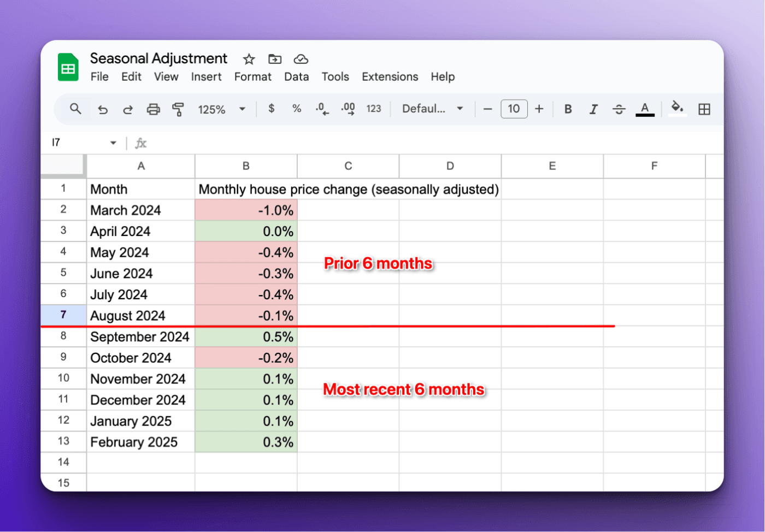The height and width of the screenshot is (532, 765).
Task: Click the redo arrow icon
Action: (128, 109)
